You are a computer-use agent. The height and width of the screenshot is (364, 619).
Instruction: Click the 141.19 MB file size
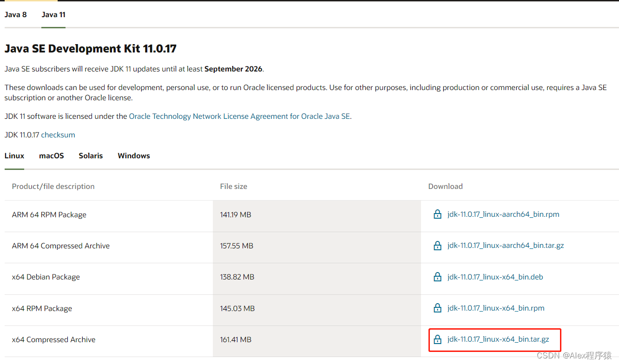236,215
